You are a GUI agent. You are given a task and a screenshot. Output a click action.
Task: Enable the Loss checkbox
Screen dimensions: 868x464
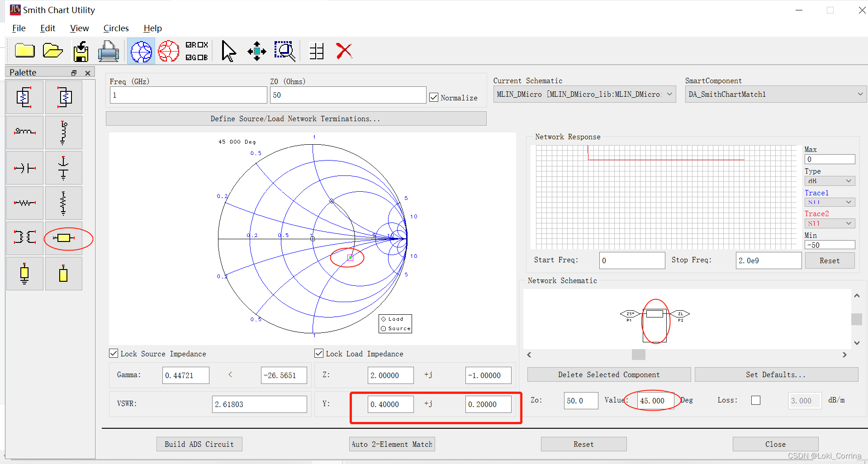tap(756, 400)
